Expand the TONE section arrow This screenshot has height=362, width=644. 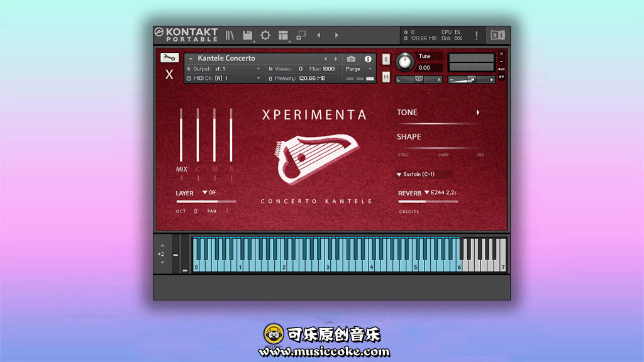pyautogui.click(x=478, y=112)
